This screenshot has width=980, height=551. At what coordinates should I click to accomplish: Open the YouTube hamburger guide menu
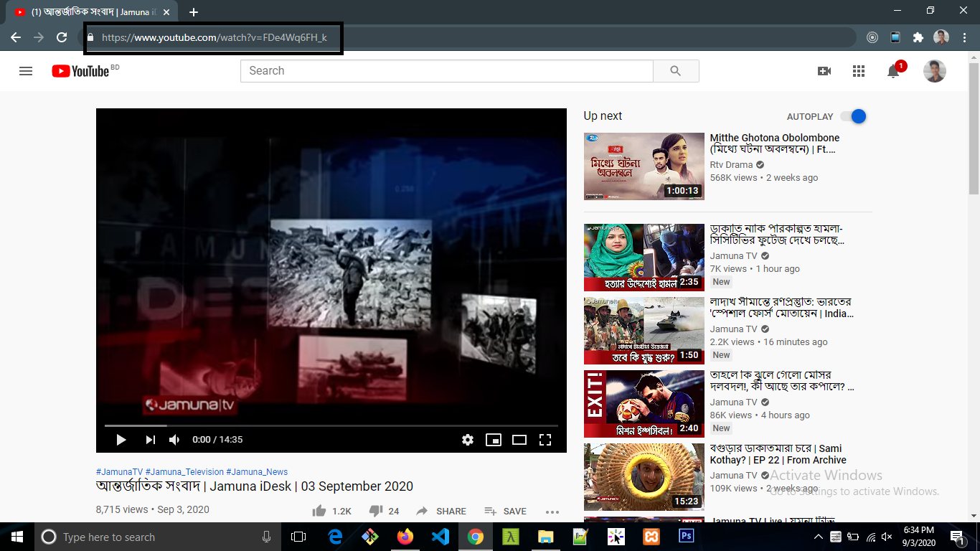26,71
